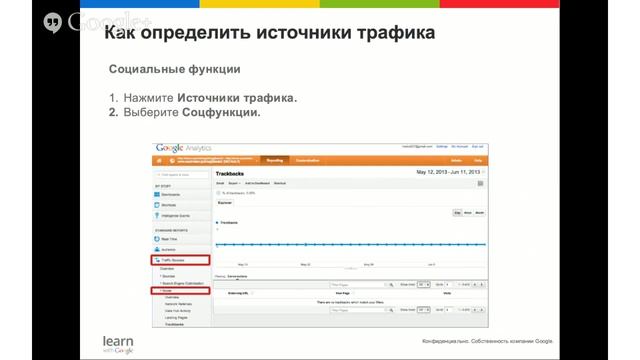Click the upper table search magnifier icon
The image size is (640, 360).
point(391,284)
